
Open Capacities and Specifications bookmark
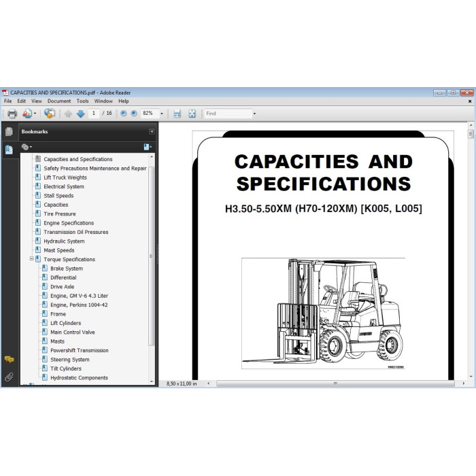78,159
